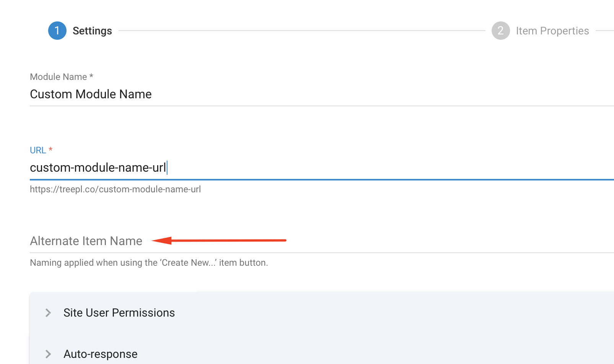614x364 pixels.
Task: Select the Custom Module Name text value
Action: 91,94
